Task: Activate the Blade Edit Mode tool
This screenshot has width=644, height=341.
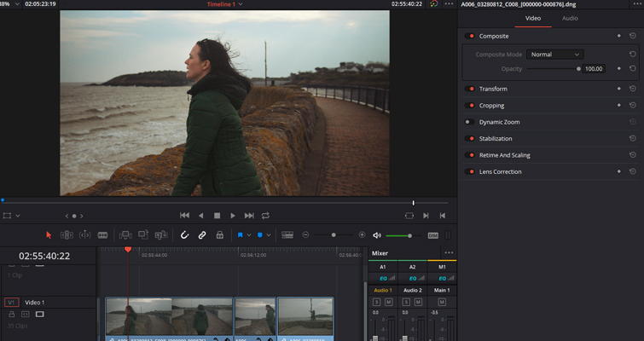Action: point(102,234)
